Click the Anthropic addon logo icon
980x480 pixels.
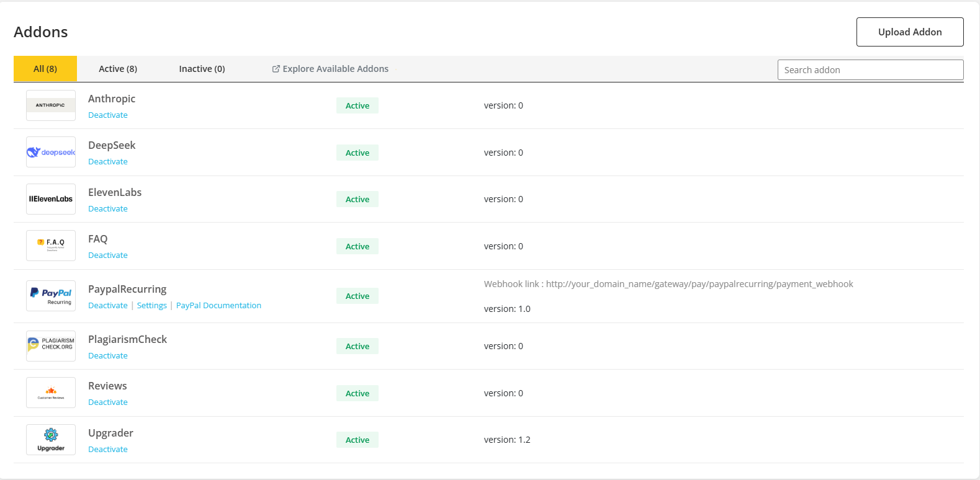50,105
